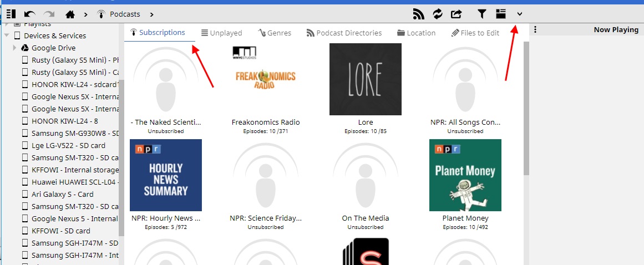The image size is (644, 265).
Task: Open the toolbar down-chevron dropdown
Action: [x=520, y=14]
